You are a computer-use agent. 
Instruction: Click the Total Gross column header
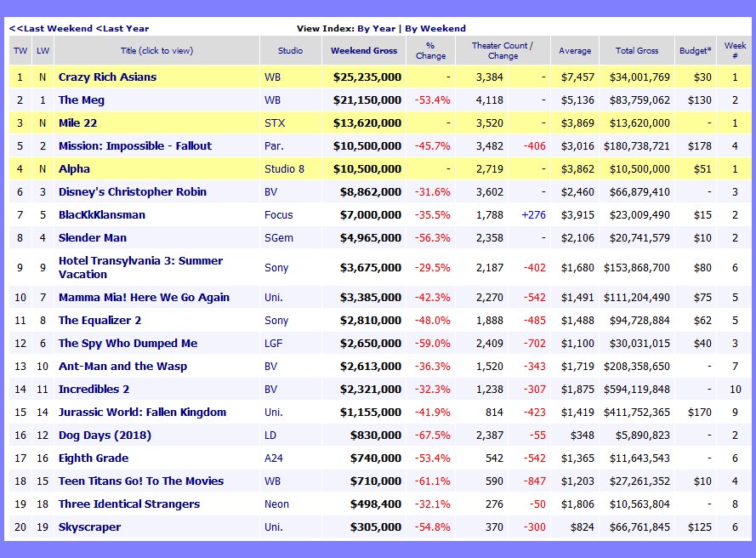[636, 51]
